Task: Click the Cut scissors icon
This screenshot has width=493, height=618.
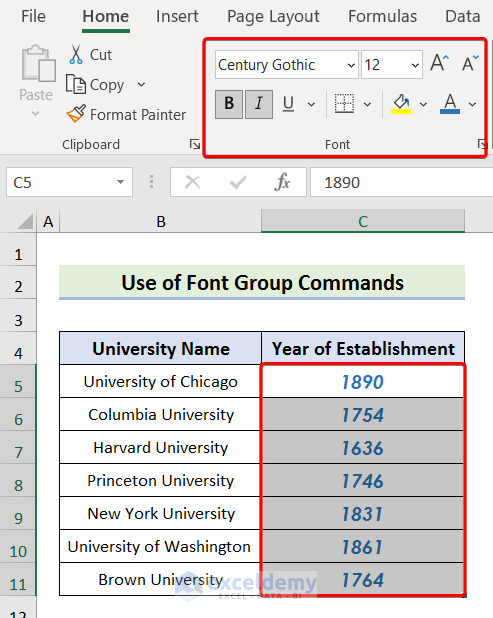Action: click(76, 54)
